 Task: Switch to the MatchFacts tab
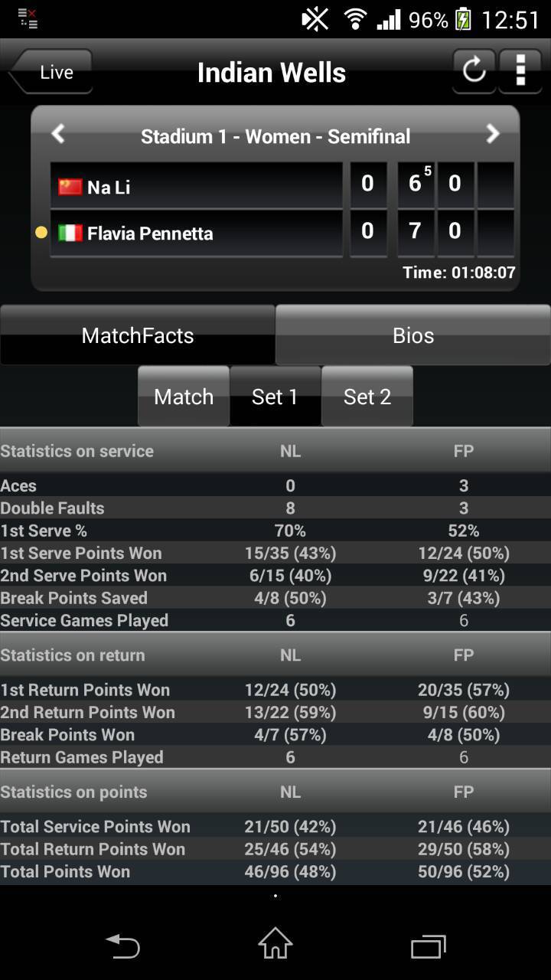click(138, 335)
